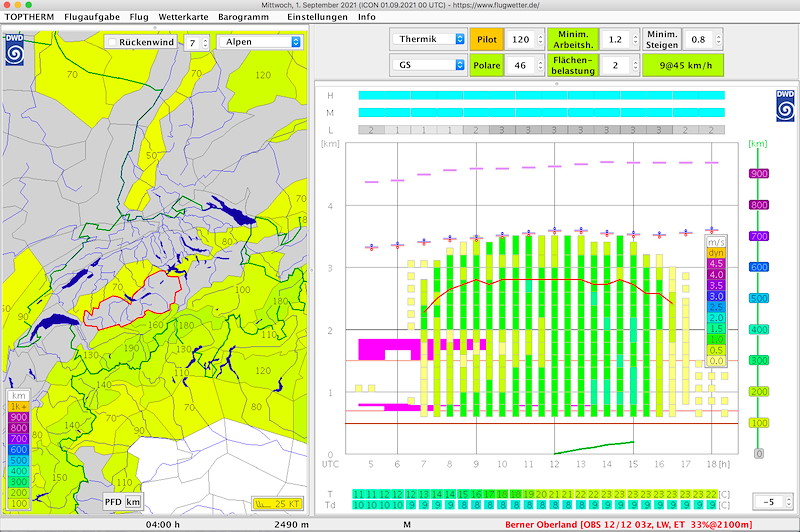The height and width of the screenshot is (532, 800).
Task: Expand the GS glider class dropdown
Action: (x=429, y=65)
